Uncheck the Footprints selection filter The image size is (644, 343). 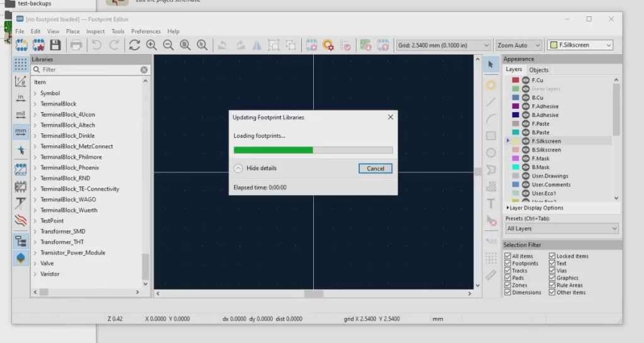coord(508,264)
